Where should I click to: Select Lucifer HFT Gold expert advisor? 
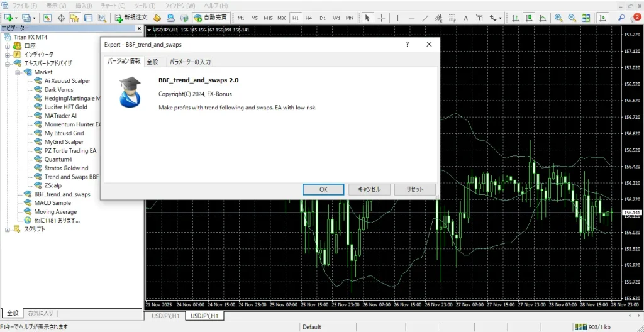coord(65,107)
